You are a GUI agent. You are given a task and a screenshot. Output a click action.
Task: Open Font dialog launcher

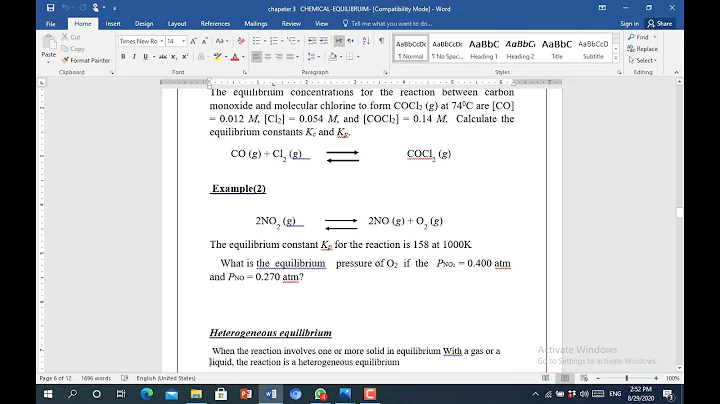245,72
